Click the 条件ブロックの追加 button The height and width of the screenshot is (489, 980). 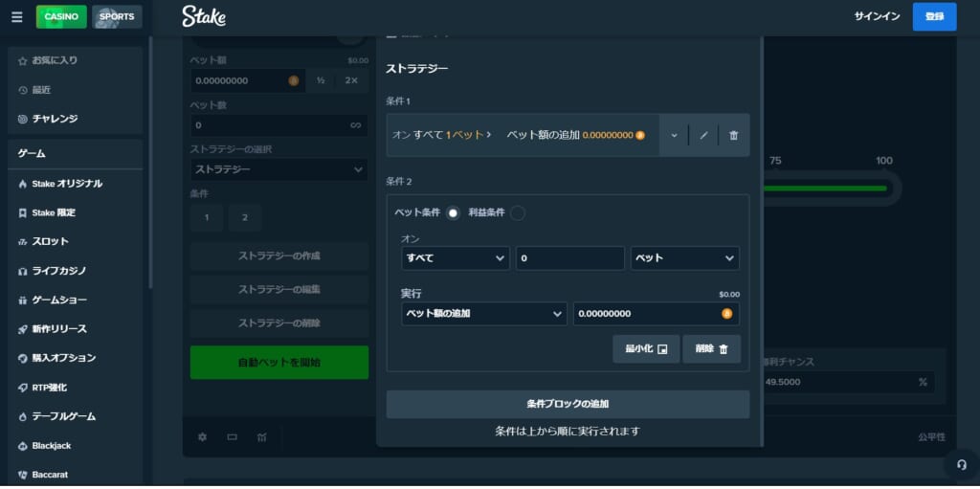coord(568,404)
